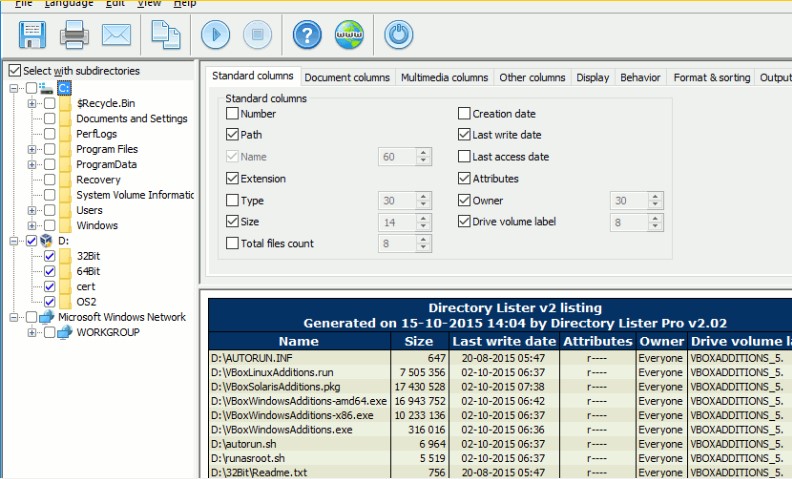Viewport: 792px width, 479px height.
Task: Click the Copy to clipboard toolbar icon
Action: (165, 35)
